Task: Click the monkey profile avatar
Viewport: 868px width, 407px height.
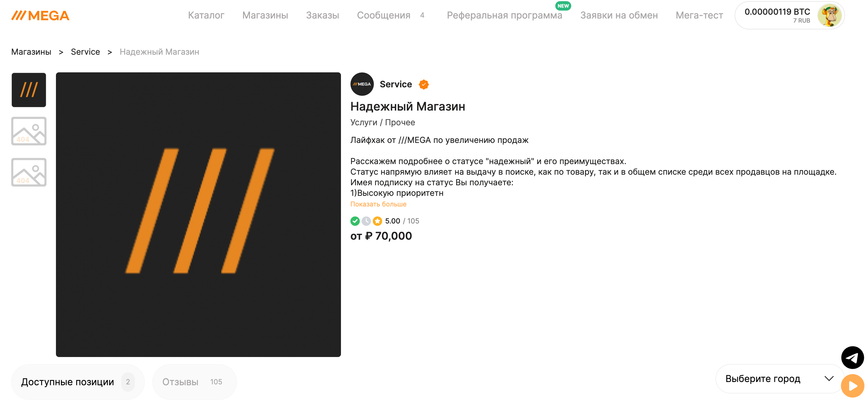Action: click(x=829, y=16)
